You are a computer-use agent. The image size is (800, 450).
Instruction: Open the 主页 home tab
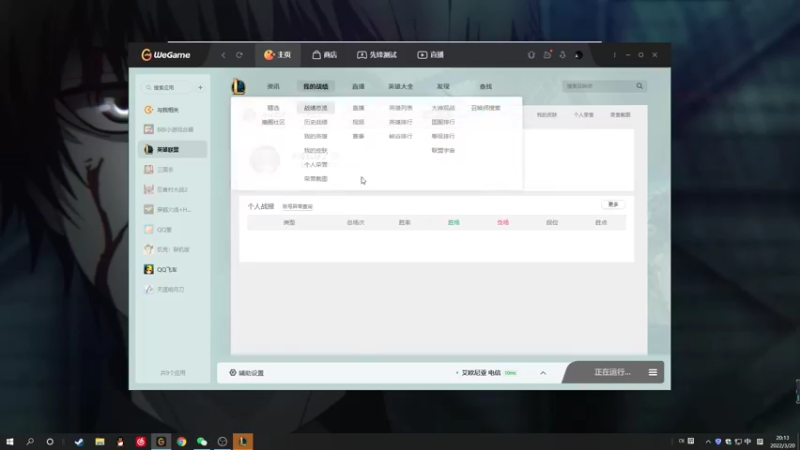[277, 55]
